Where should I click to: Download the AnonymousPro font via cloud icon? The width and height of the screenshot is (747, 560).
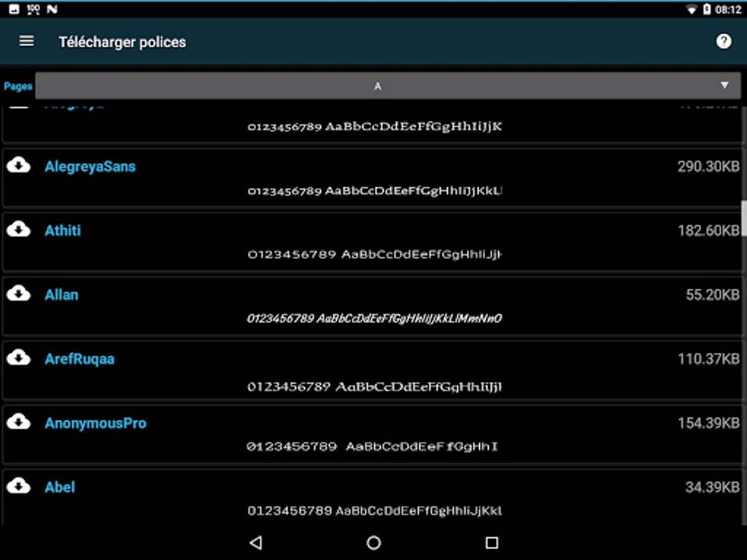click(x=19, y=421)
